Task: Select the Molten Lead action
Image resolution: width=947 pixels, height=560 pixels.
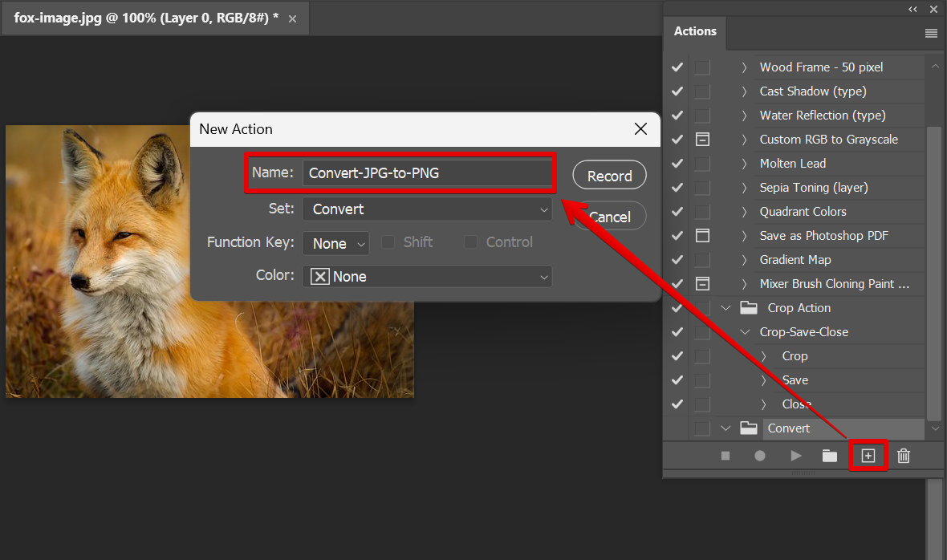Action: click(x=792, y=164)
